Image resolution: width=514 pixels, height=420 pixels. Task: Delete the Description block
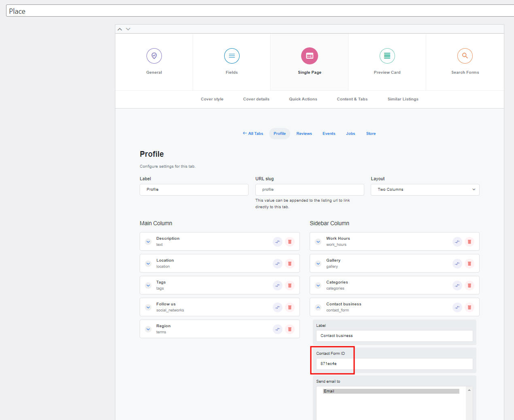[290, 242]
